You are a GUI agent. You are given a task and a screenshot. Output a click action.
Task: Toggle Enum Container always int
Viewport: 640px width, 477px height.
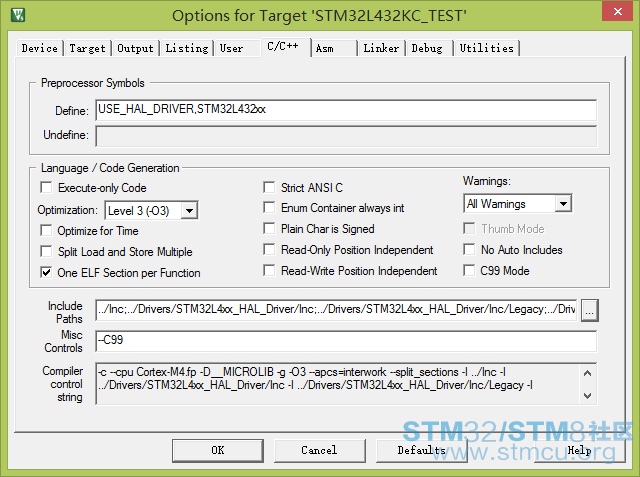pyautogui.click(x=269, y=208)
